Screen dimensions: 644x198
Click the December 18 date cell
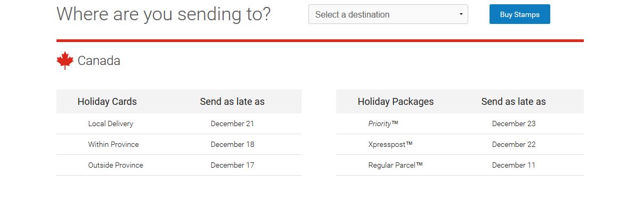(x=232, y=144)
